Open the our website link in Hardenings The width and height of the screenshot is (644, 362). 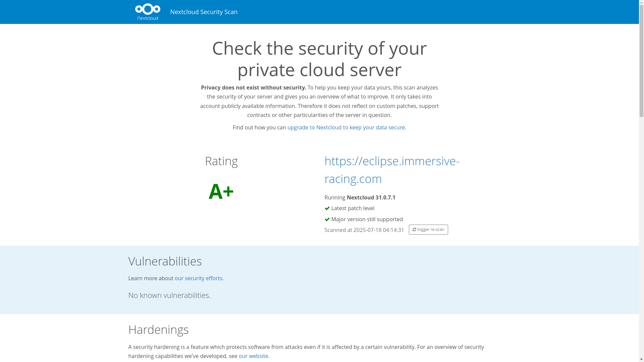254,356
